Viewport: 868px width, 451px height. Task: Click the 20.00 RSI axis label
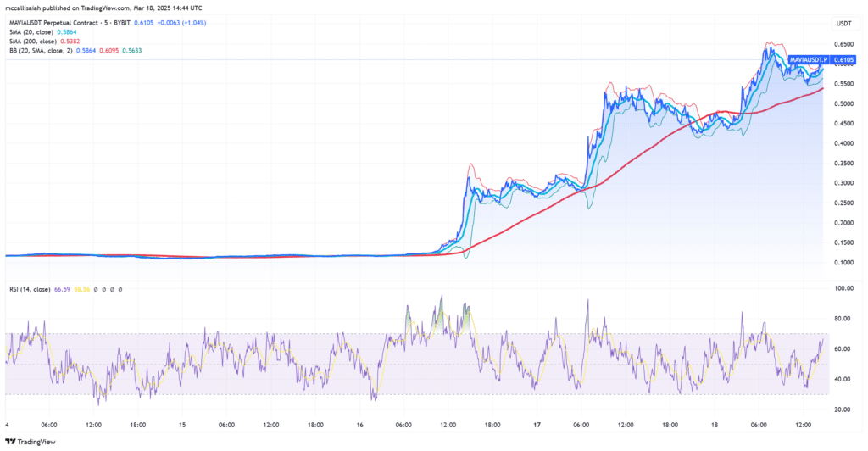click(x=843, y=409)
